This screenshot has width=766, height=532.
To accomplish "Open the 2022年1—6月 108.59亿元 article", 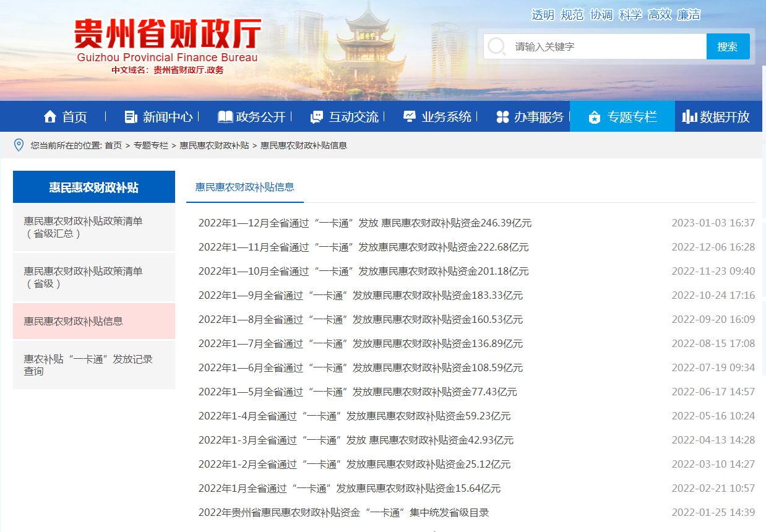I will (x=360, y=367).
